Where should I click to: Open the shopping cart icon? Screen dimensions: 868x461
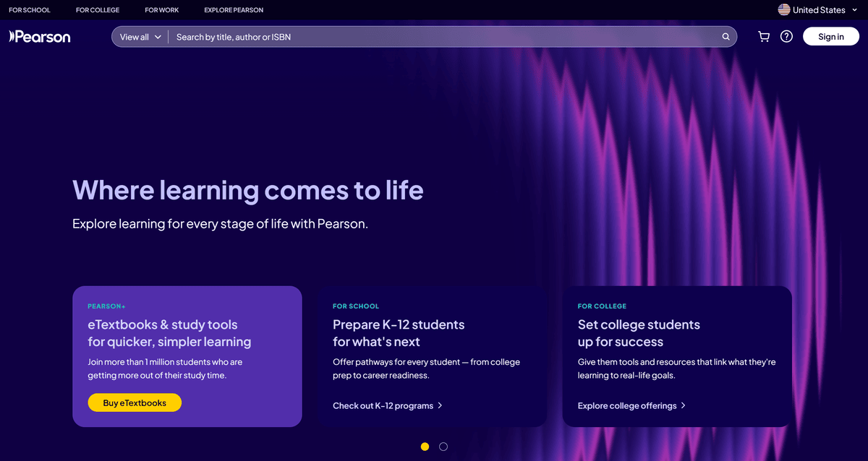[764, 37]
